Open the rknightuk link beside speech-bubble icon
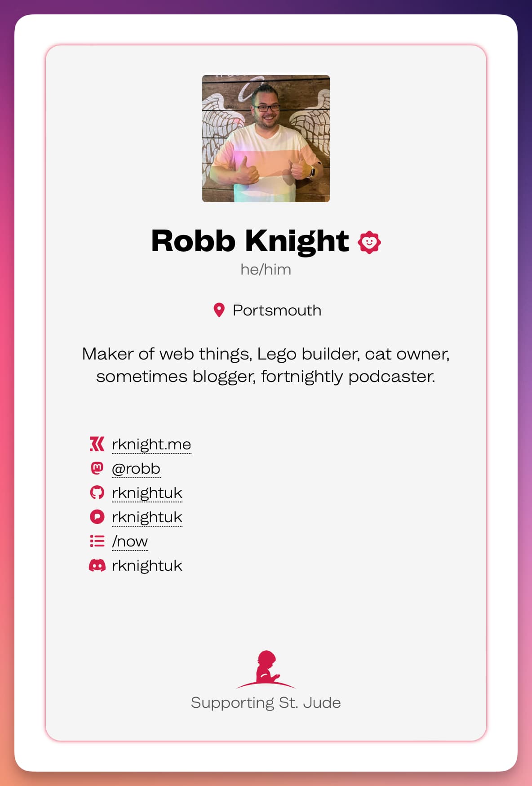 [x=147, y=517]
